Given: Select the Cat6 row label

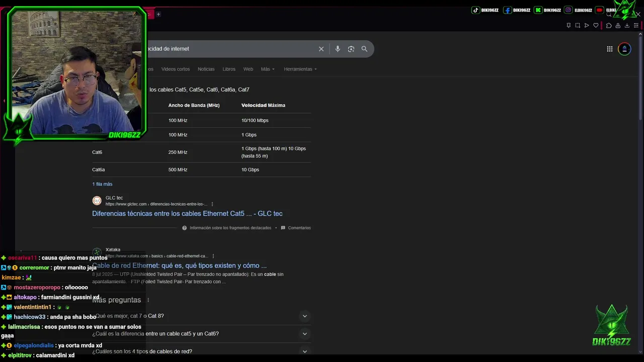Looking at the screenshot, I should (97, 152).
